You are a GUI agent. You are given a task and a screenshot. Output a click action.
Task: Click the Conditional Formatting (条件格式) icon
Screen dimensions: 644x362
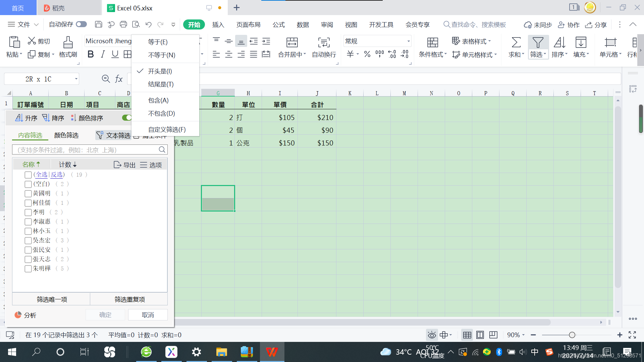coord(432,43)
